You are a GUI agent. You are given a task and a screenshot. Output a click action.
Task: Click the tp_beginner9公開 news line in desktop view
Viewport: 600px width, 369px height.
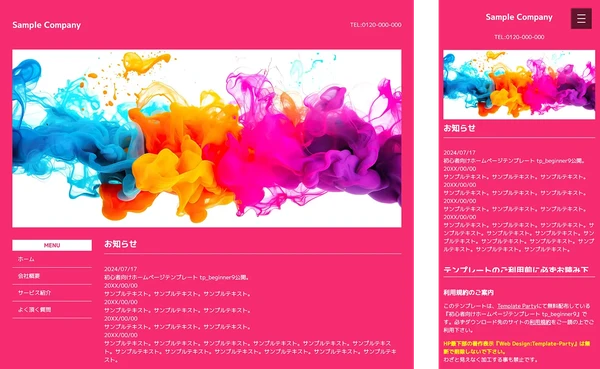click(177, 277)
